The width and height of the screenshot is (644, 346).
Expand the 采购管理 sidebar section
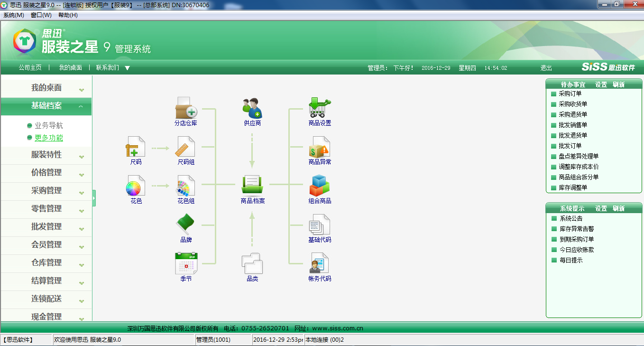click(46, 191)
